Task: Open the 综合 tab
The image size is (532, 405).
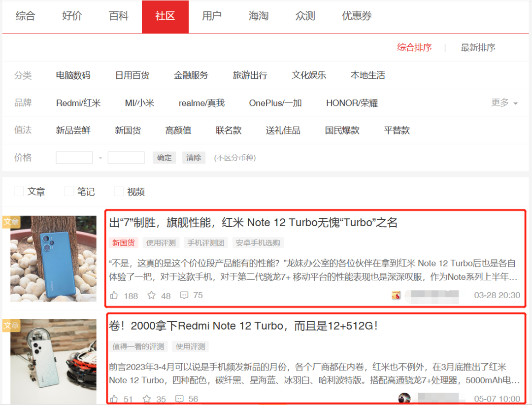Action: tap(25, 16)
